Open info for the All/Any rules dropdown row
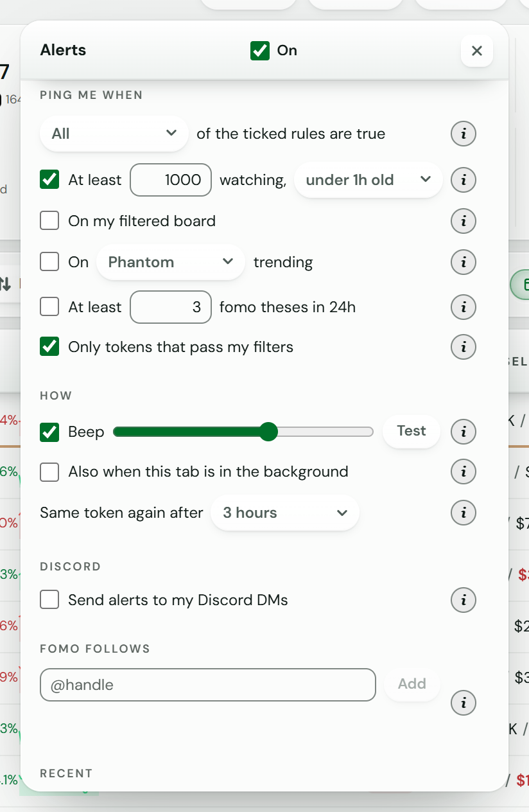This screenshot has width=529, height=812. (464, 134)
